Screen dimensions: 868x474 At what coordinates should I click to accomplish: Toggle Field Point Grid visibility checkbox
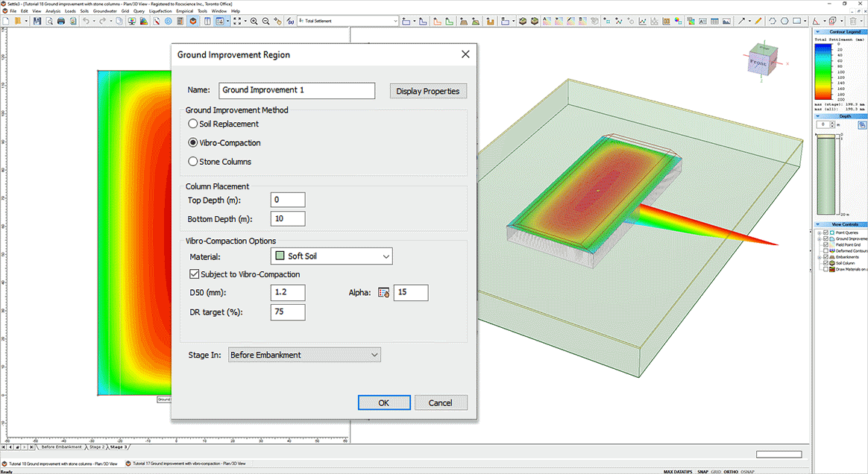click(x=826, y=244)
